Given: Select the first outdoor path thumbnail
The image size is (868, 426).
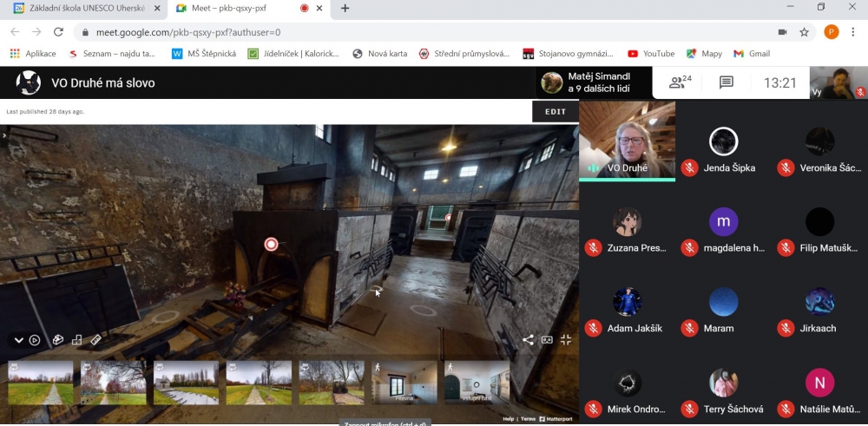Looking at the screenshot, I should pyautogui.click(x=41, y=383).
